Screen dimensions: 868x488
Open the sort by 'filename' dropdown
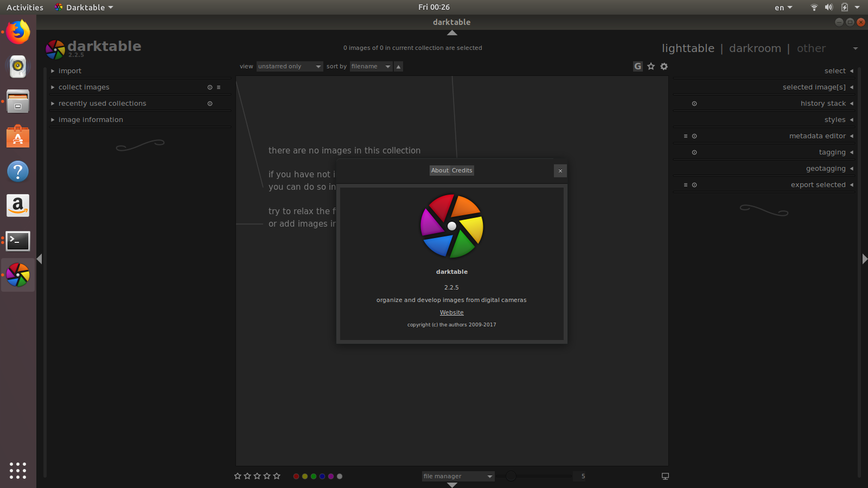[371, 67]
